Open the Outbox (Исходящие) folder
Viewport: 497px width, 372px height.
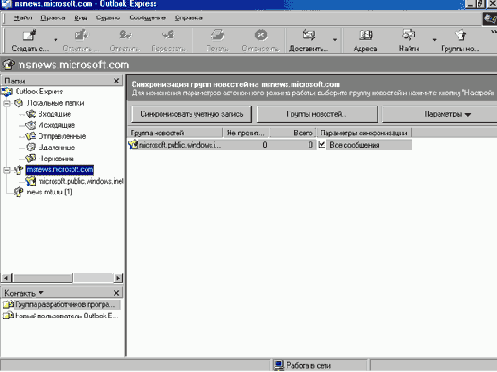(57, 125)
